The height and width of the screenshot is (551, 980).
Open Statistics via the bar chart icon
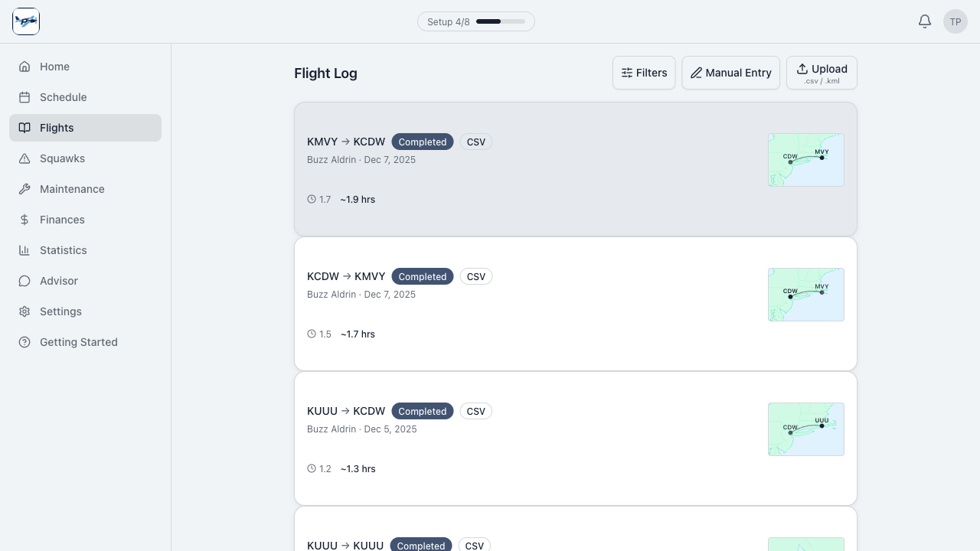coord(24,250)
